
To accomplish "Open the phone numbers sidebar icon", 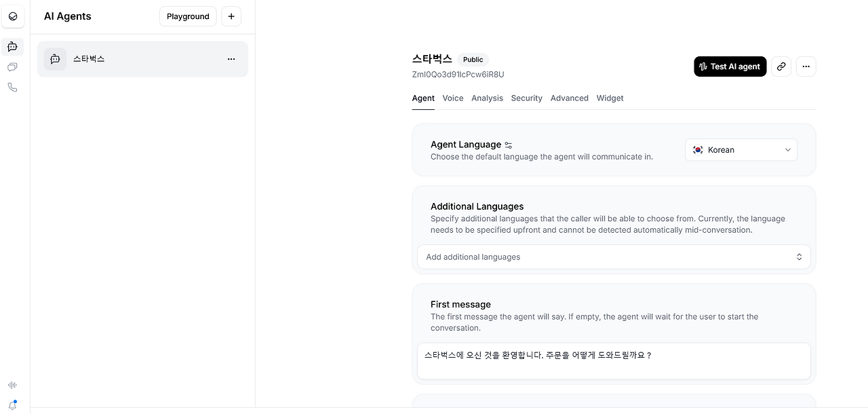I will [12, 88].
